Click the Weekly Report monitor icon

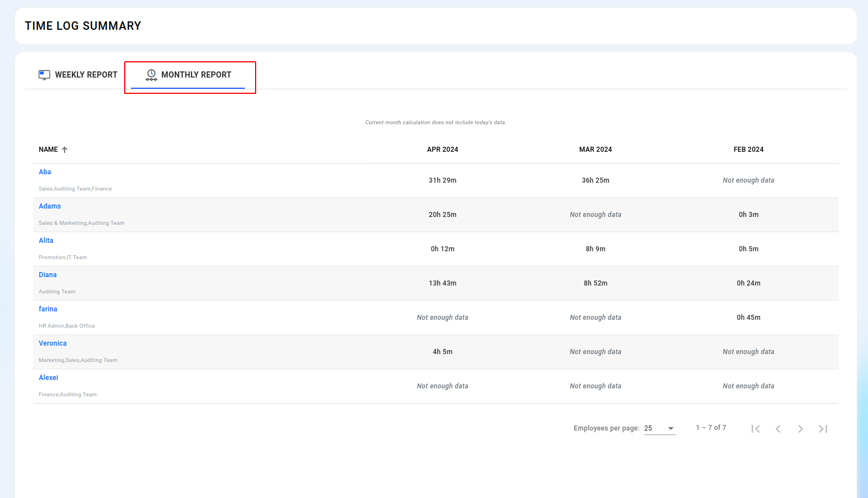click(x=44, y=75)
